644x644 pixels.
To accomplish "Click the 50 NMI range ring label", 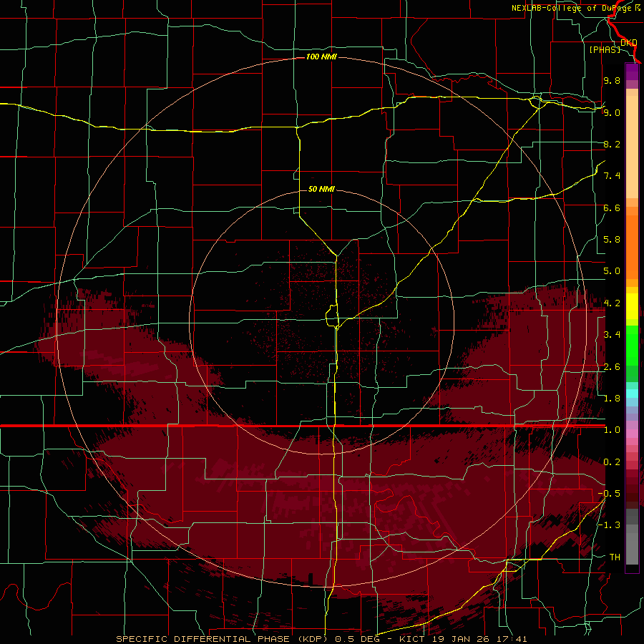I will pyautogui.click(x=321, y=189).
